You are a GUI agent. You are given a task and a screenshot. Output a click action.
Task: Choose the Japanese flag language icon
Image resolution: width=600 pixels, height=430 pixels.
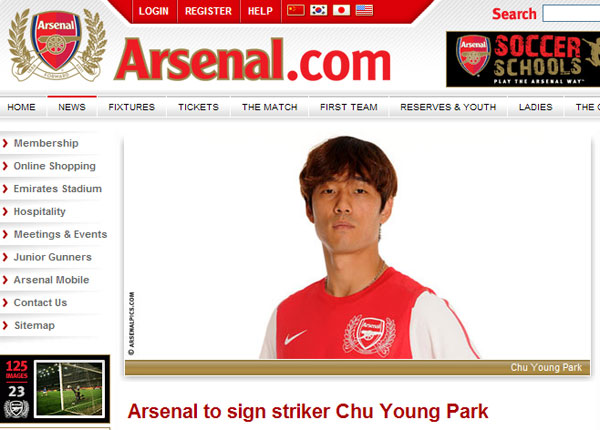click(341, 10)
